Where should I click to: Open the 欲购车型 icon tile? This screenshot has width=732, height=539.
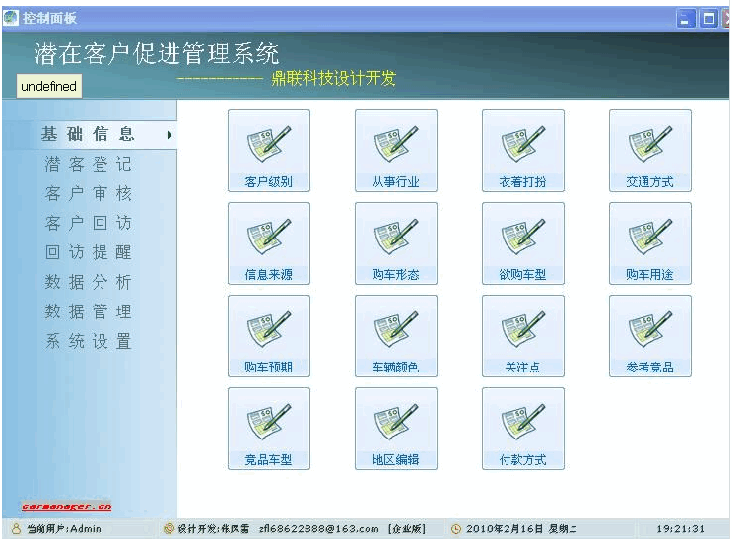coord(523,243)
